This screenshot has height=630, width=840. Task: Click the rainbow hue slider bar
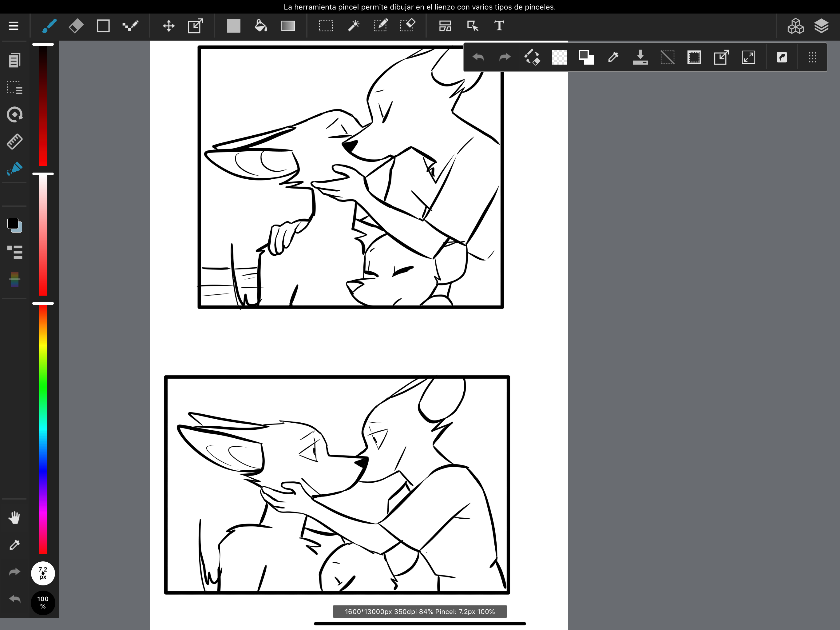tap(43, 429)
